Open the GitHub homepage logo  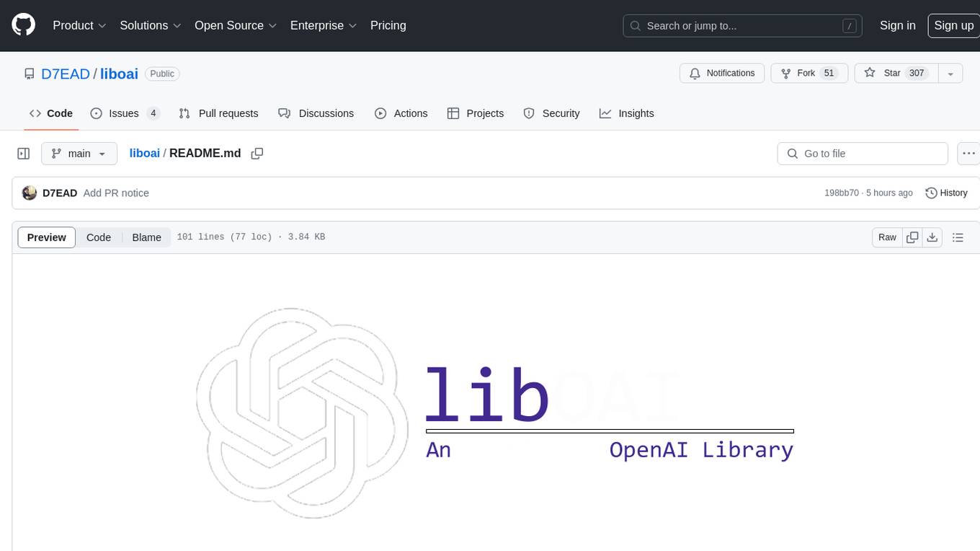(23, 25)
